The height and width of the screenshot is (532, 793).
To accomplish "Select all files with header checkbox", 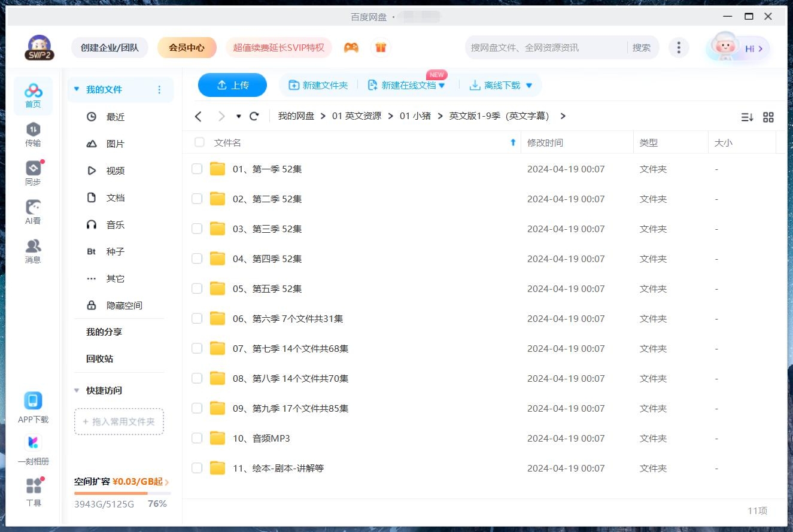I will 199,142.
